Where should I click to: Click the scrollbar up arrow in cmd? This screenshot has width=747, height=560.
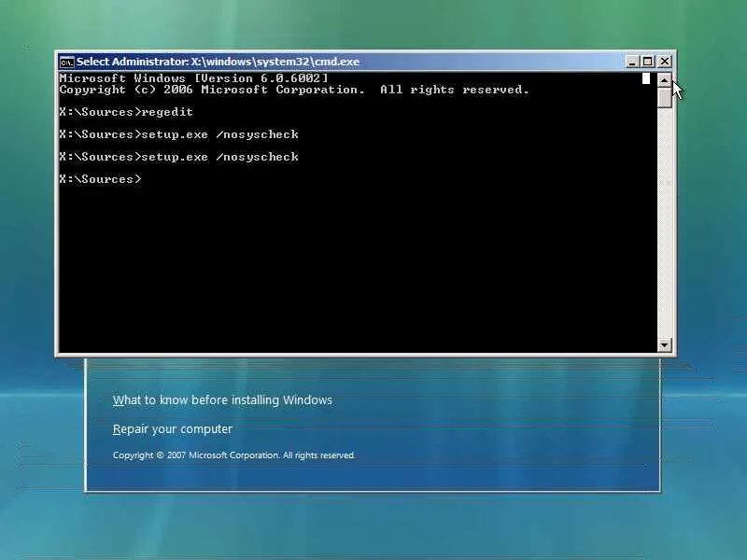pyautogui.click(x=664, y=80)
